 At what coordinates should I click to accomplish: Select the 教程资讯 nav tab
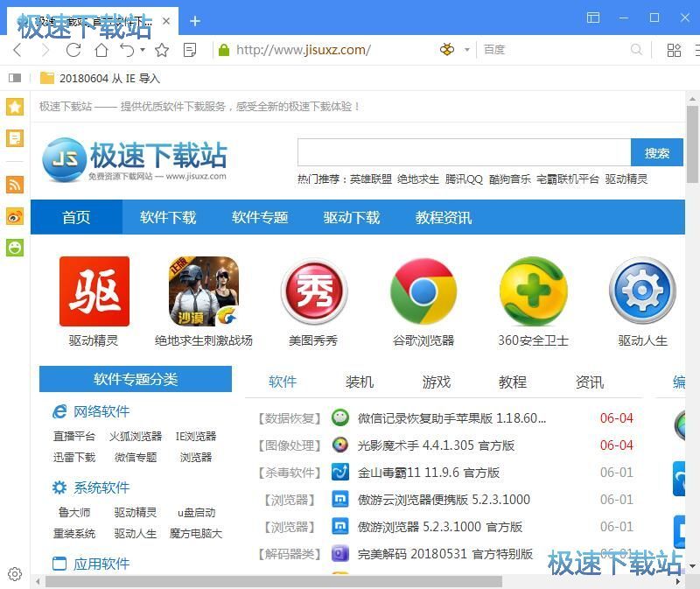[444, 217]
